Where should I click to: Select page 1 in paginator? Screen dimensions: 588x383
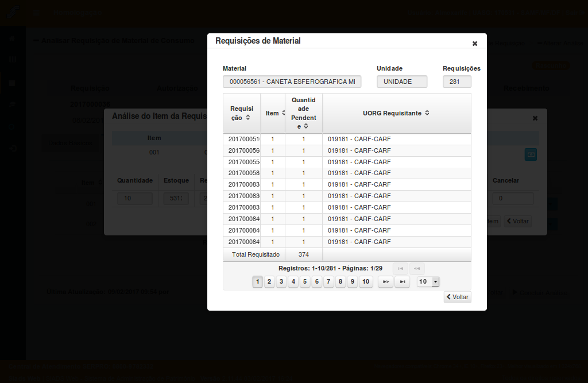click(x=258, y=282)
